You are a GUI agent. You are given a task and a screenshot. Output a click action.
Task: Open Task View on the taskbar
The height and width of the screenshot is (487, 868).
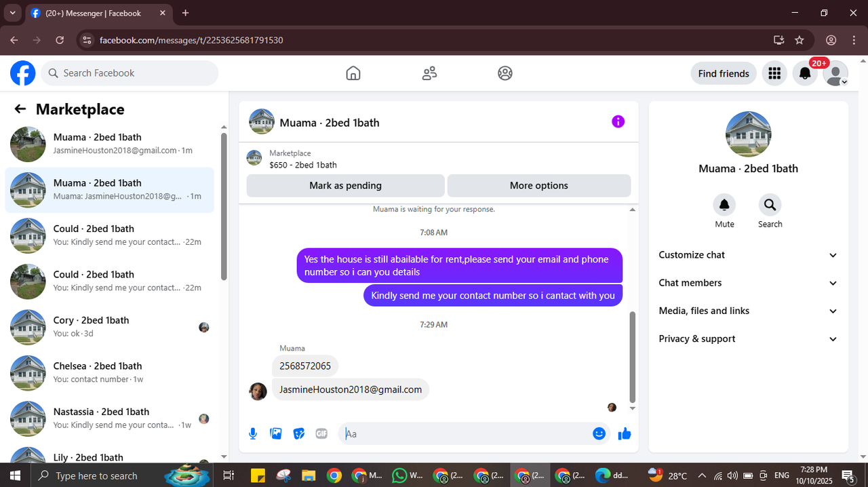(229, 475)
